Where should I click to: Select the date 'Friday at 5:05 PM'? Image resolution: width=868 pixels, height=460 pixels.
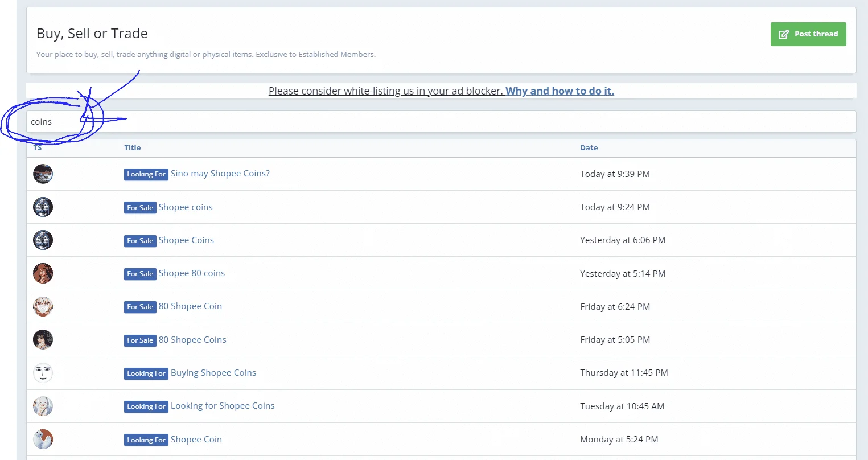tap(615, 340)
